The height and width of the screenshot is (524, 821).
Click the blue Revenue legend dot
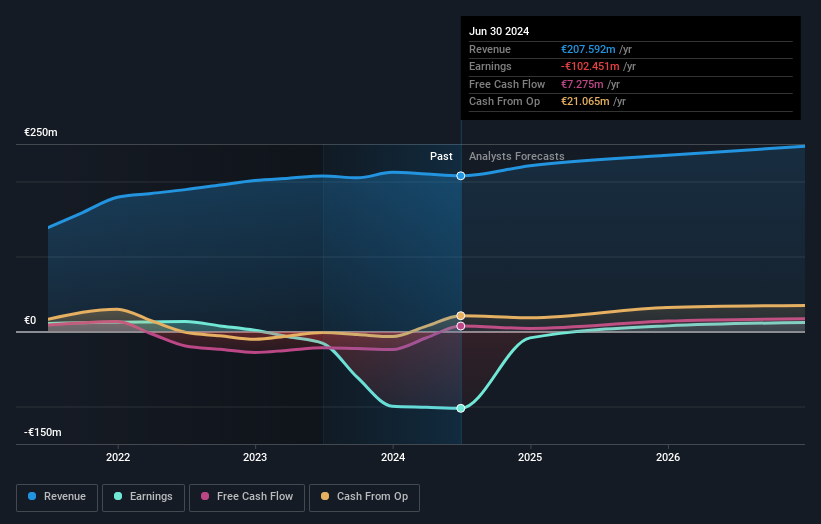coord(32,496)
